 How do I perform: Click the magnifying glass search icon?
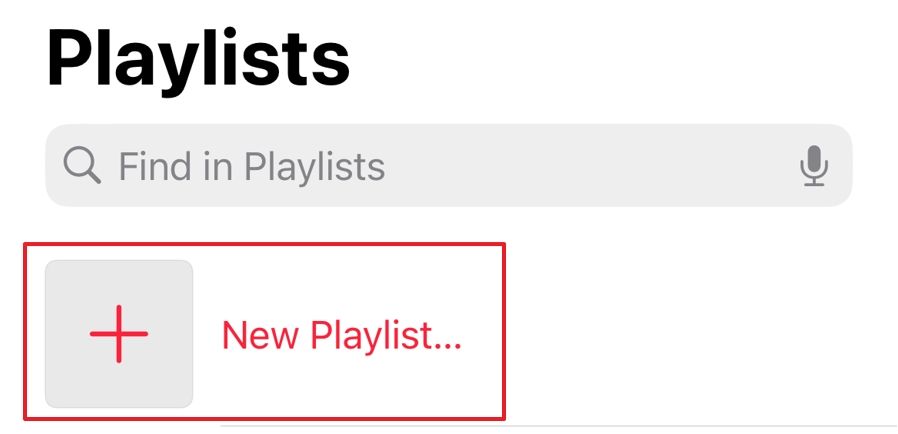pos(82,166)
